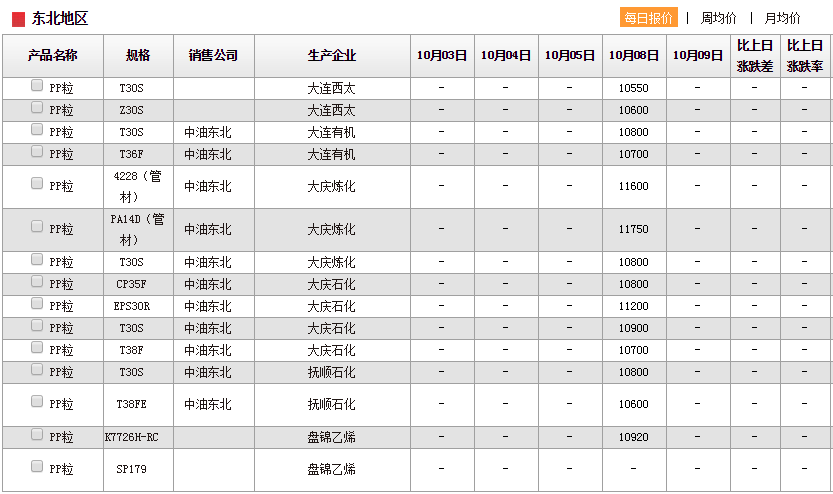Click the price 10550 cell

click(634, 88)
